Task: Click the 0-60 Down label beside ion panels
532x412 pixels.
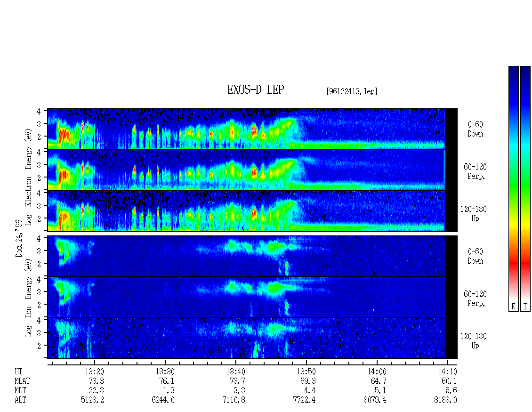Action: (x=476, y=256)
